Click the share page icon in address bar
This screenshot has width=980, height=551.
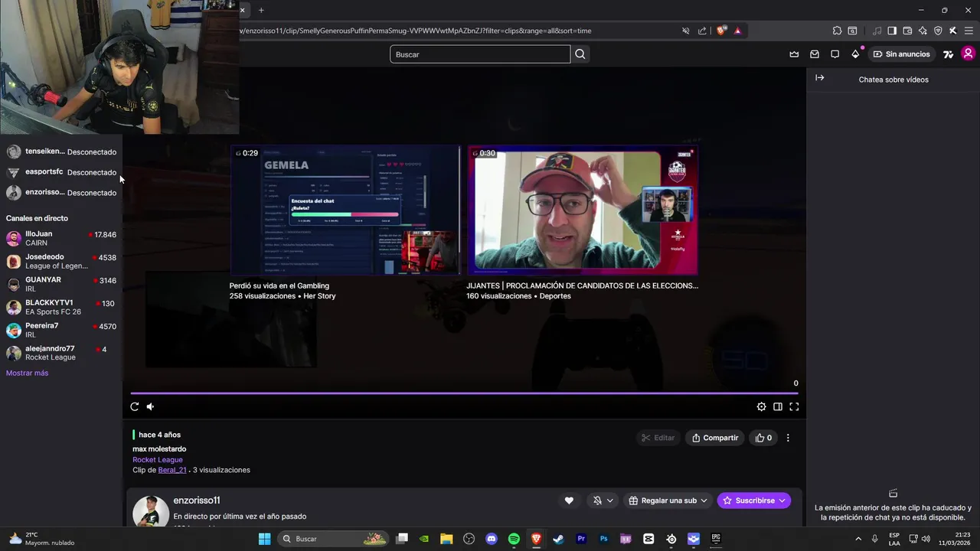click(x=703, y=31)
